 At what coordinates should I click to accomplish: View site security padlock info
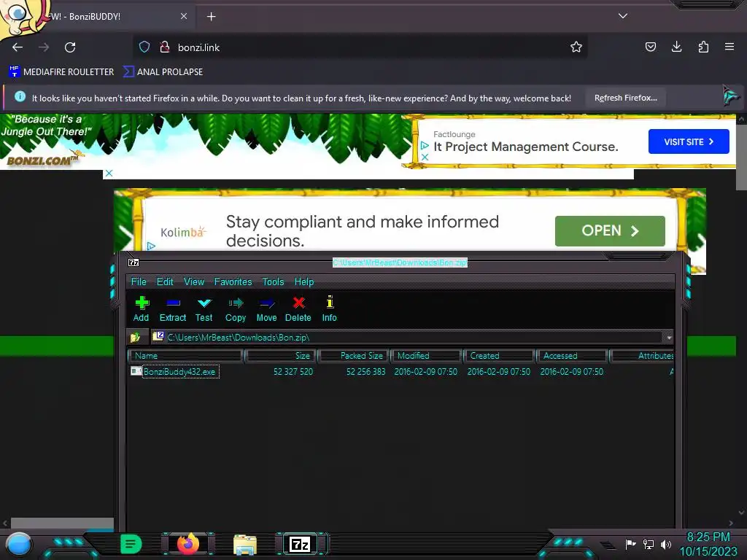click(x=165, y=47)
